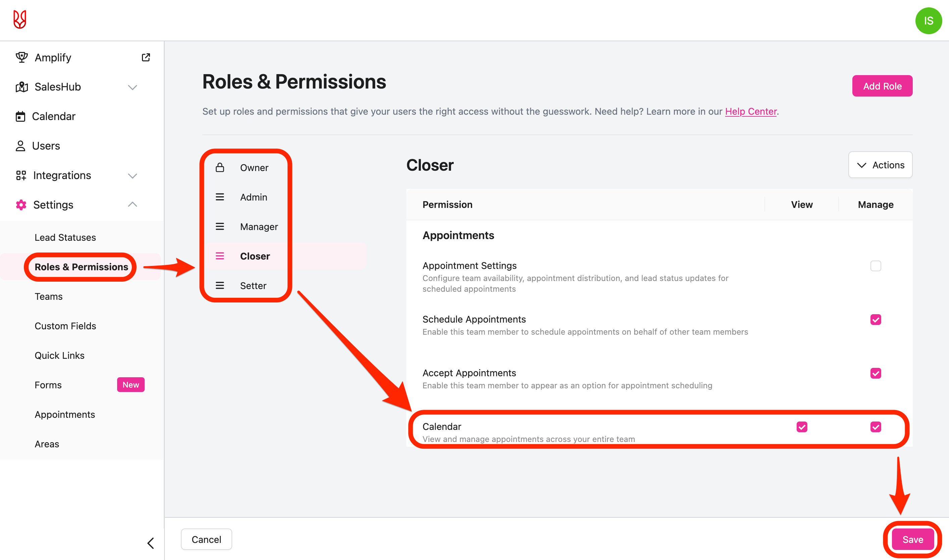Open the IS user avatar menu
This screenshot has height=560, width=949.
pos(928,21)
